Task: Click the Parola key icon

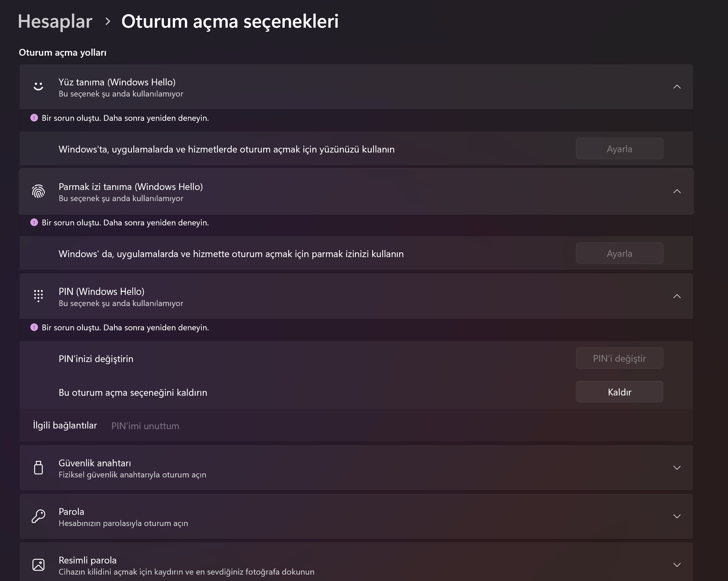Action: pos(38,517)
